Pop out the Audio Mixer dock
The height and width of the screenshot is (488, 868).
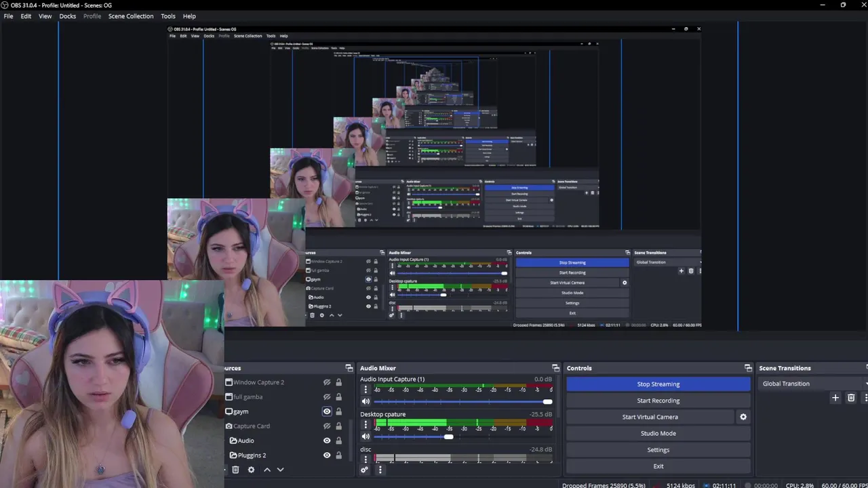pyautogui.click(x=555, y=368)
